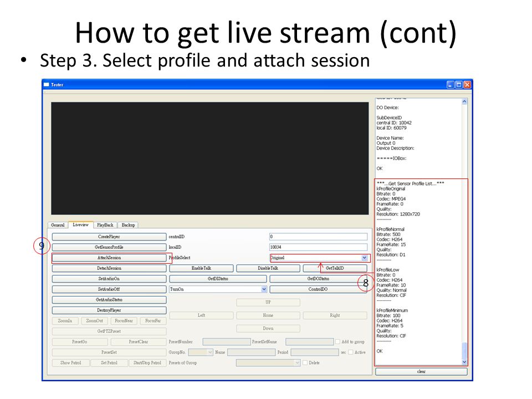Click the PresetSetName input field
The image size is (532, 399).
click(x=309, y=342)
